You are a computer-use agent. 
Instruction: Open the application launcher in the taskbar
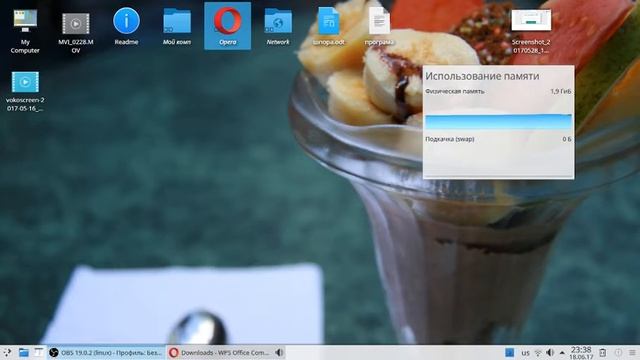7,353
